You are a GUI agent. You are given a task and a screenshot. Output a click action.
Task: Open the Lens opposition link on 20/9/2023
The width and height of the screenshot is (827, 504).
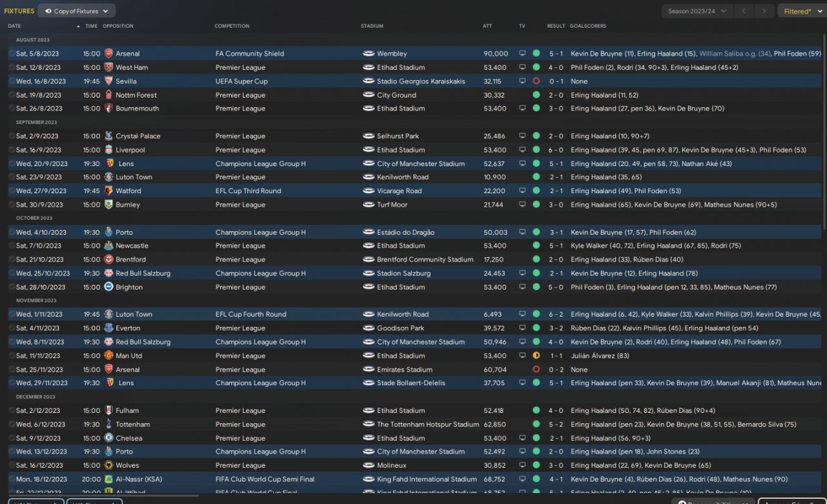[126, 163]
